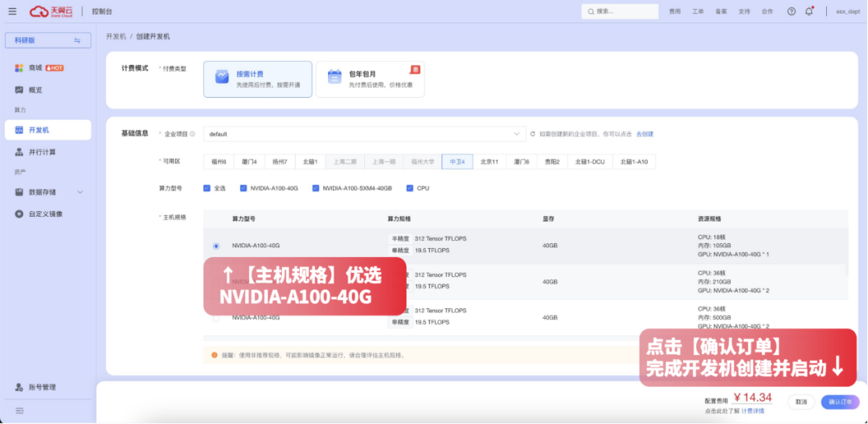Open the hamburger menu at top left
Viewport: 868px width, 424px height.
pyautogui.click(x=12, y=11)
